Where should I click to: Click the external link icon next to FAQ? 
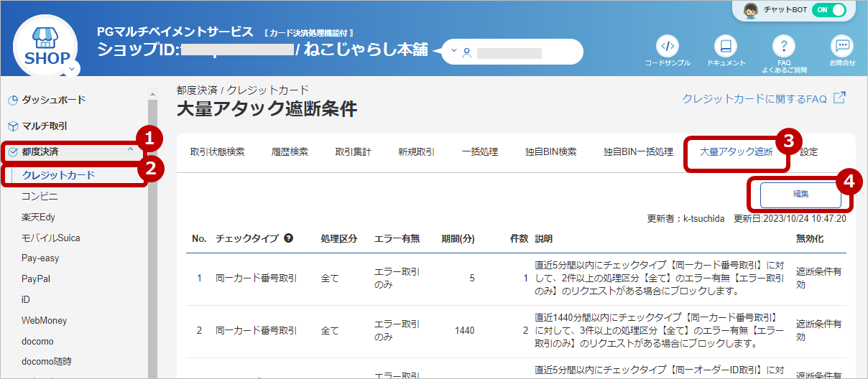tap(839, 98)
